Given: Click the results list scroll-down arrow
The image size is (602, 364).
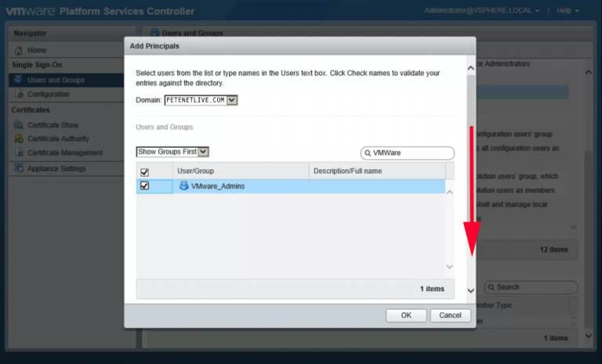Looking at the screenshot, I should click(x=450, y=267).
